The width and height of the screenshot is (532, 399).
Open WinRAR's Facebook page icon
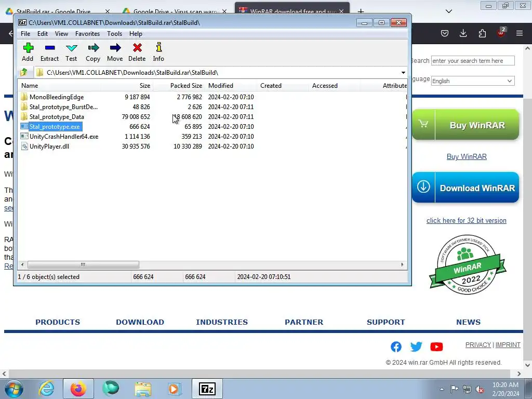(396, 347)
